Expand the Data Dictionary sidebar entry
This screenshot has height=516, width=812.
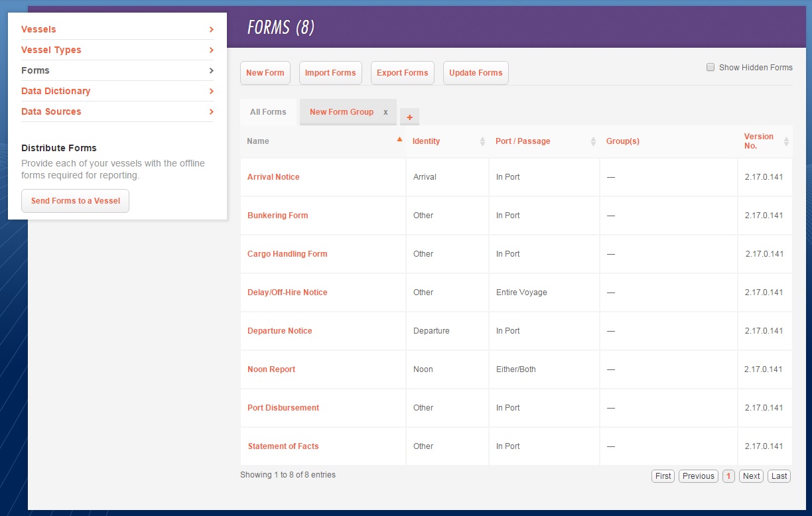211,91
